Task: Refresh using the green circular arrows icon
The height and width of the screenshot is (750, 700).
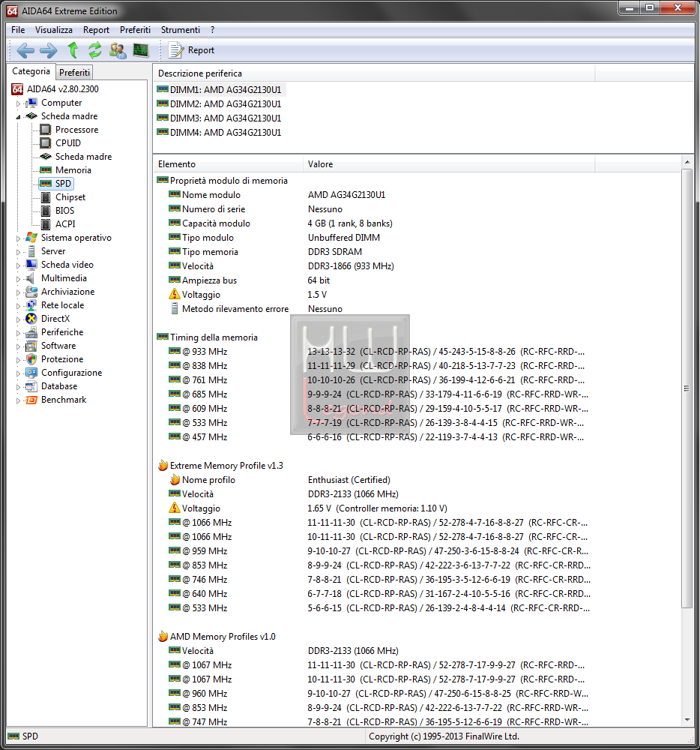Action: click(95, 49)
